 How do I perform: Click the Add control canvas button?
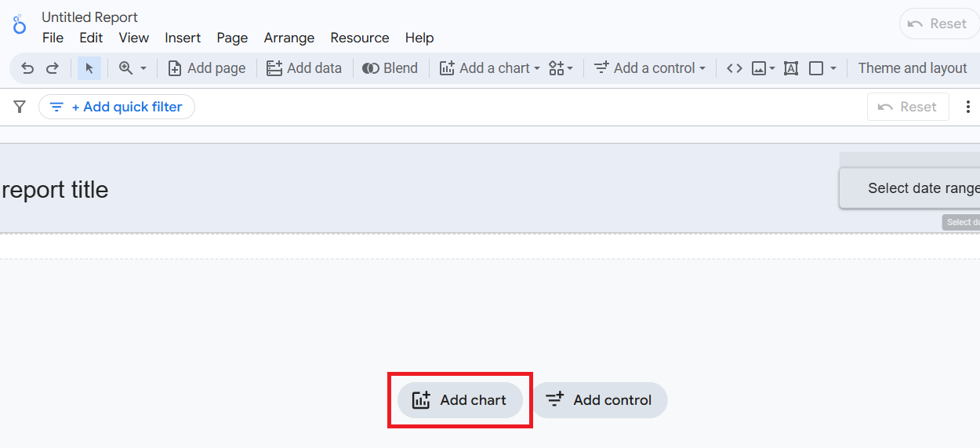point(600,400)
